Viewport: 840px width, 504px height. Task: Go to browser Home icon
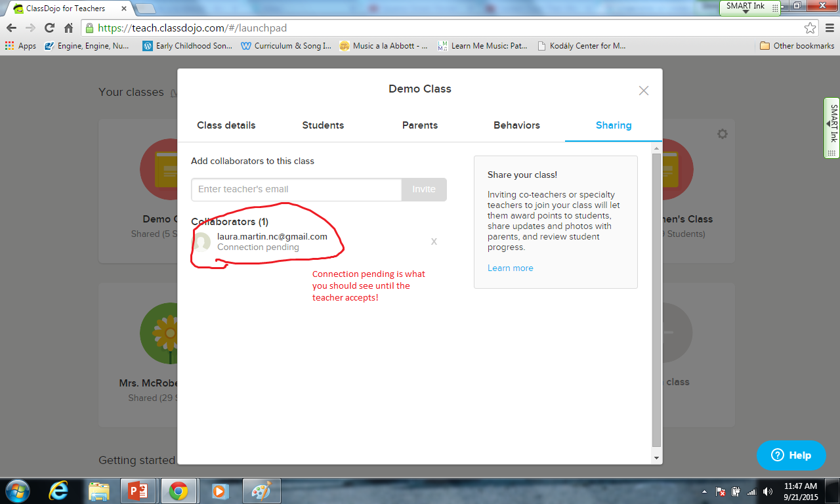tap(68, 28)
